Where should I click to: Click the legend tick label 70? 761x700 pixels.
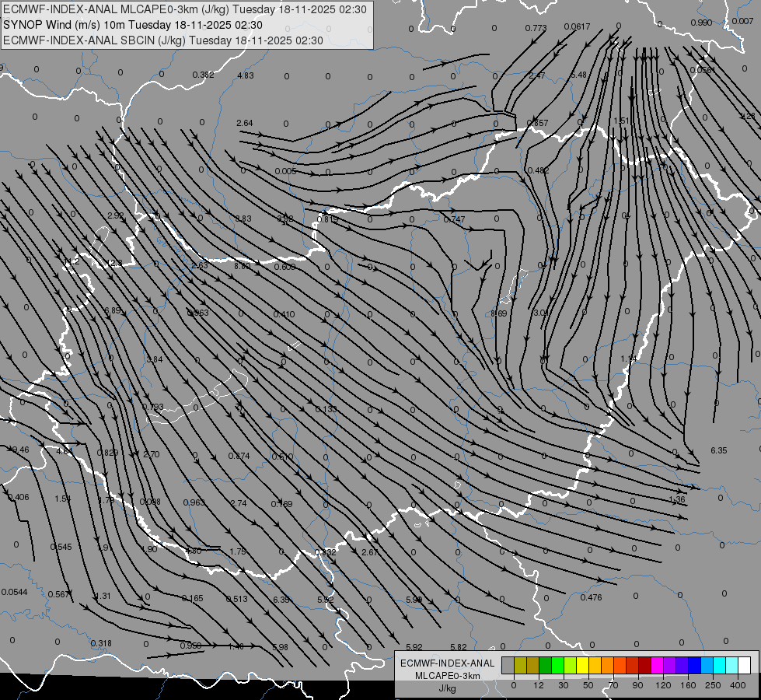[613, 685]
